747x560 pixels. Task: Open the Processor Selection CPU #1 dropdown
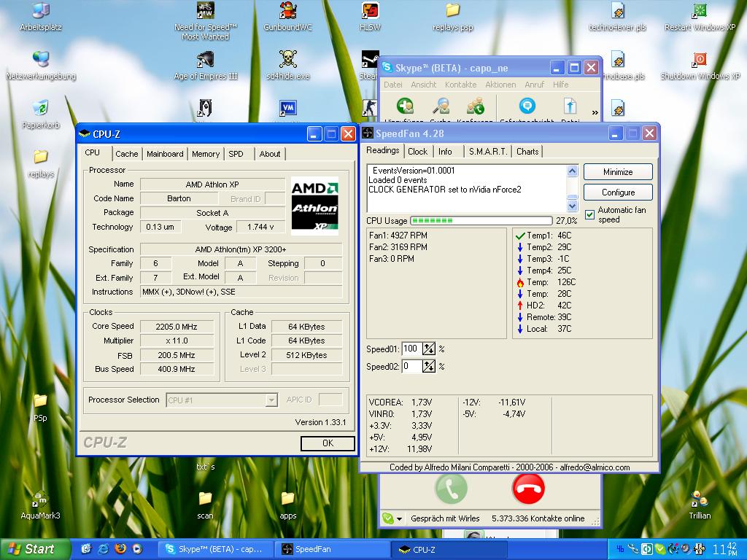(x=271, y=400)
